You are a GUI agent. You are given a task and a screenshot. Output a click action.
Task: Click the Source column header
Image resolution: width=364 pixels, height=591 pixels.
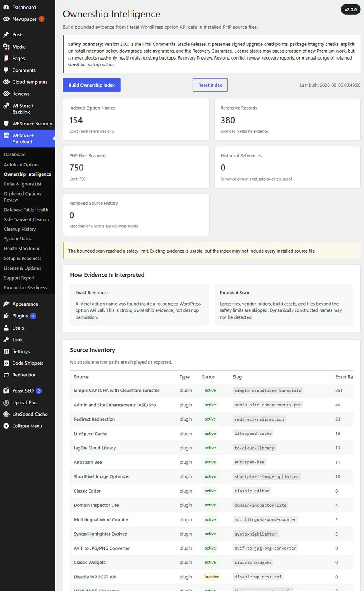click(x=81, y=377)
